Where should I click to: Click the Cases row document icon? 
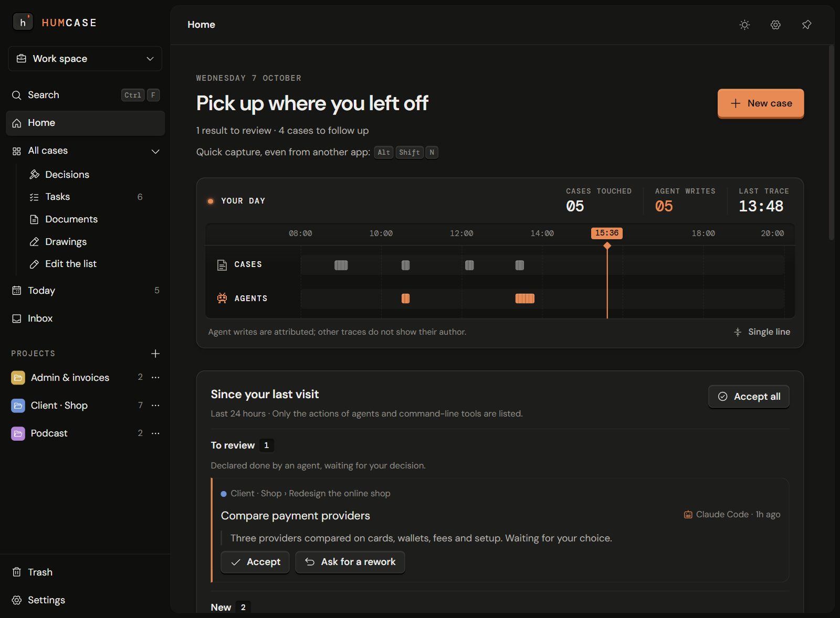tap(222, 265)
